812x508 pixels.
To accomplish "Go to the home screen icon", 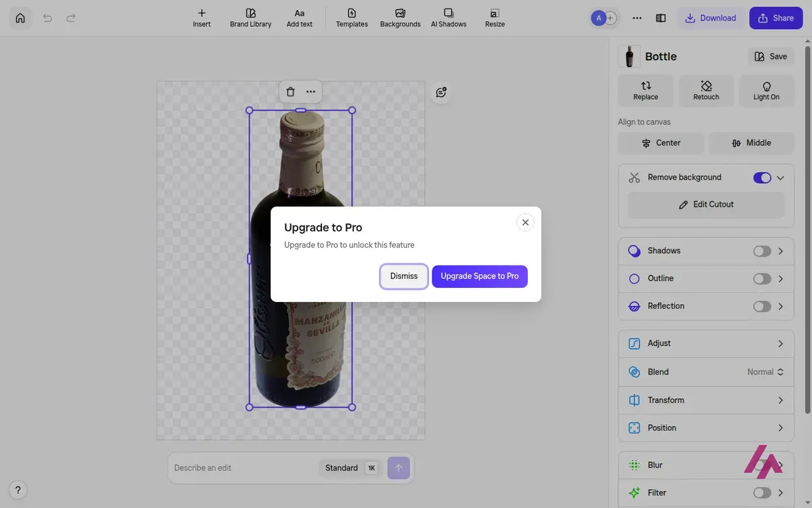I will pyautogui.click(x=20, y=18).
